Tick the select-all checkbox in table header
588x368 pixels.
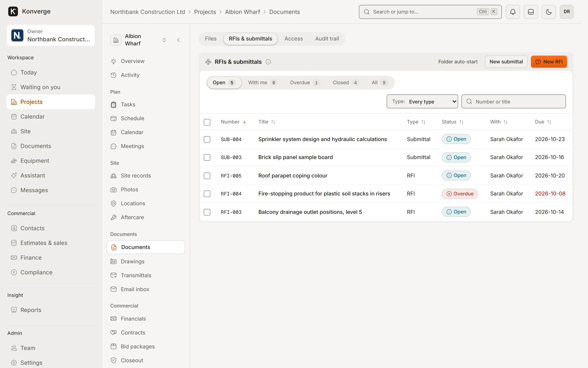[x=207, y=122]
